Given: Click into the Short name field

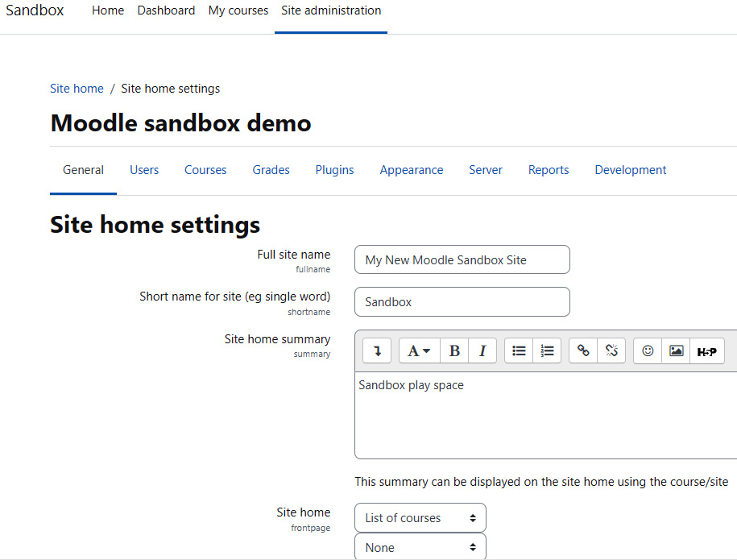Looking at the screenshot, I should pyautogui.click(x=462, y=302).
